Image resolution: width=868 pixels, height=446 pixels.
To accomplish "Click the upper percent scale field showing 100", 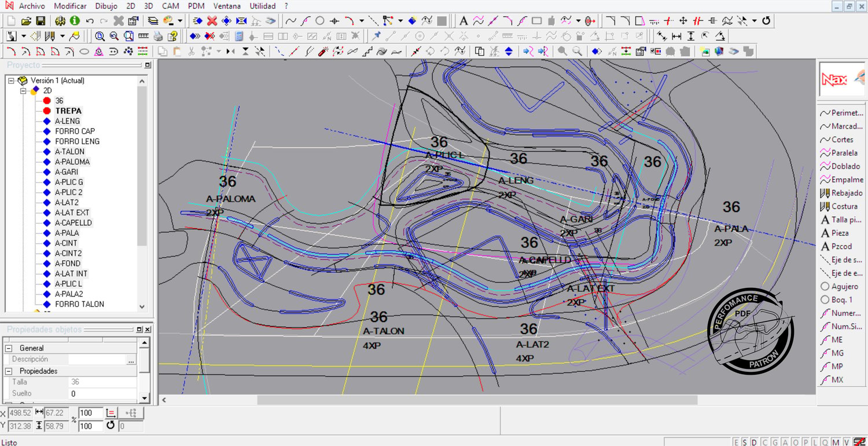I will [91, 413].
